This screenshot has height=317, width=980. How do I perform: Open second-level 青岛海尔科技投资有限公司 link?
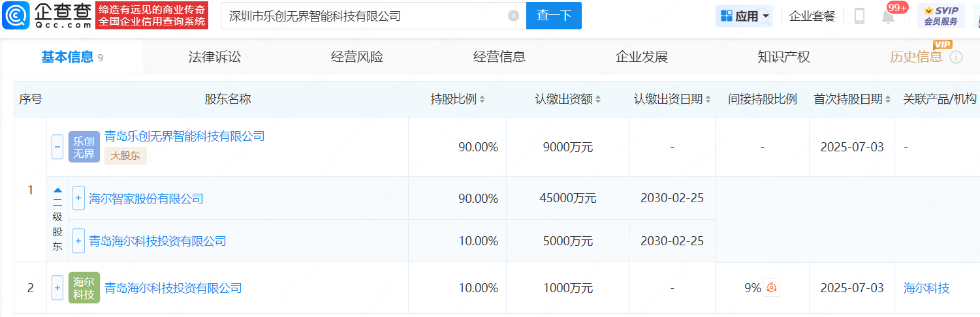click(157, 241)
